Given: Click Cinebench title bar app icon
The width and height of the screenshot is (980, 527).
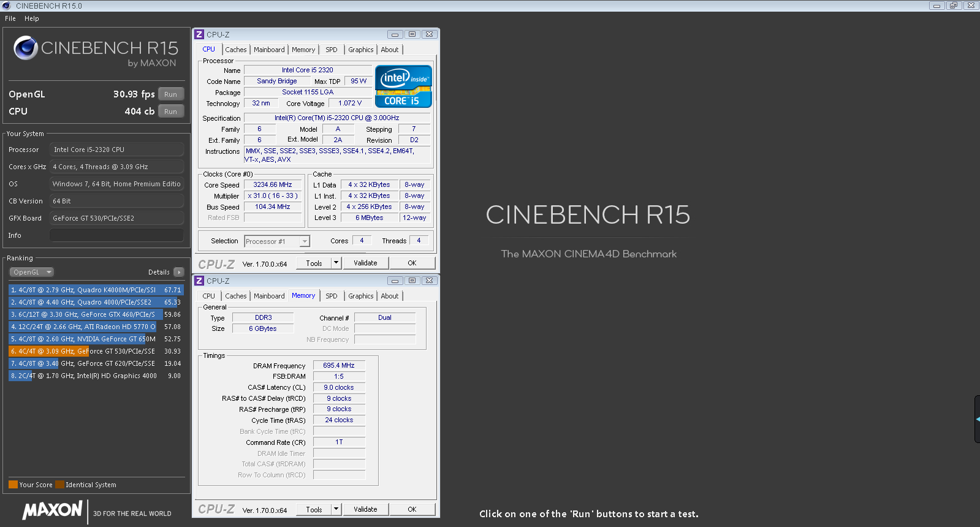Looking at the screenshot, I should (x=7, y=6).
